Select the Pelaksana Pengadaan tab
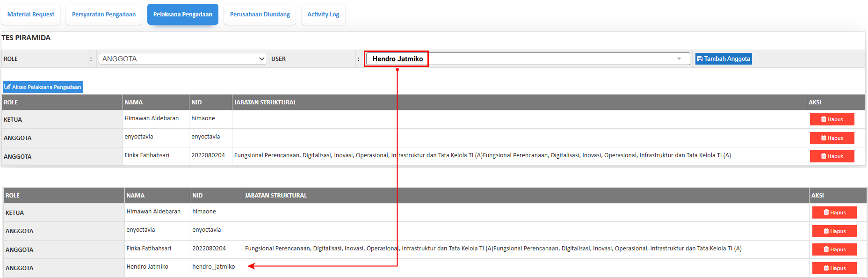The height and width of the screenshot is (278, 868). [183, 15]
